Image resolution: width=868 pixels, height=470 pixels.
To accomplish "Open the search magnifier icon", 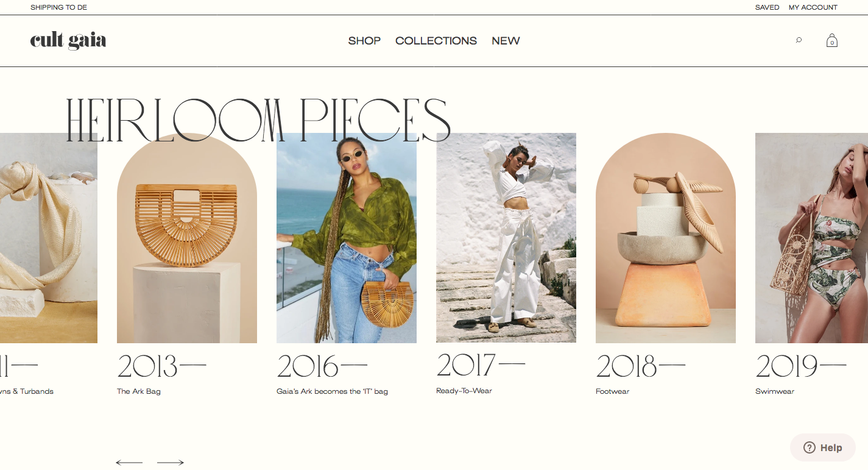I will pyautogui.click(x=799, y=40).
